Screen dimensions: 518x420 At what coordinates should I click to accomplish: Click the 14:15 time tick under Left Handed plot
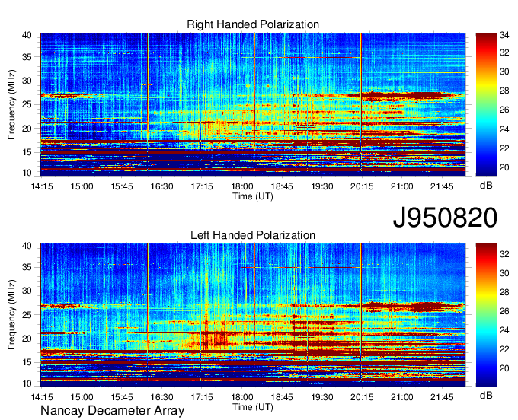point(42,397)
